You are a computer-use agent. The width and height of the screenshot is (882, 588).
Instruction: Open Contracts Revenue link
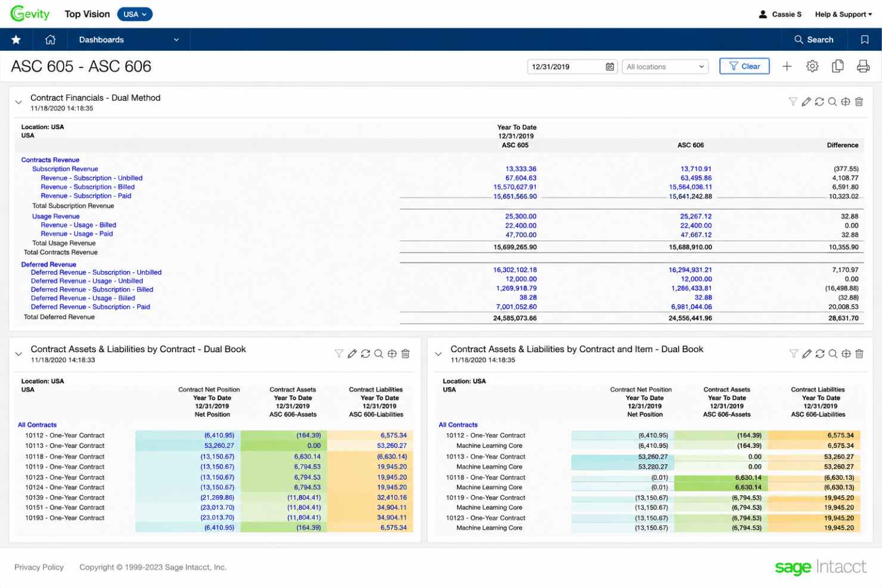click(50, 160)
